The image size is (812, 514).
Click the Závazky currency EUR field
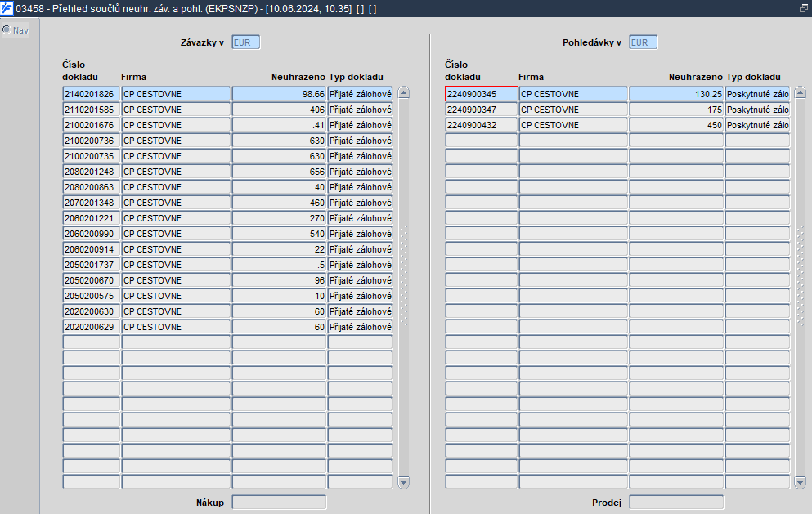coord(245,42)
